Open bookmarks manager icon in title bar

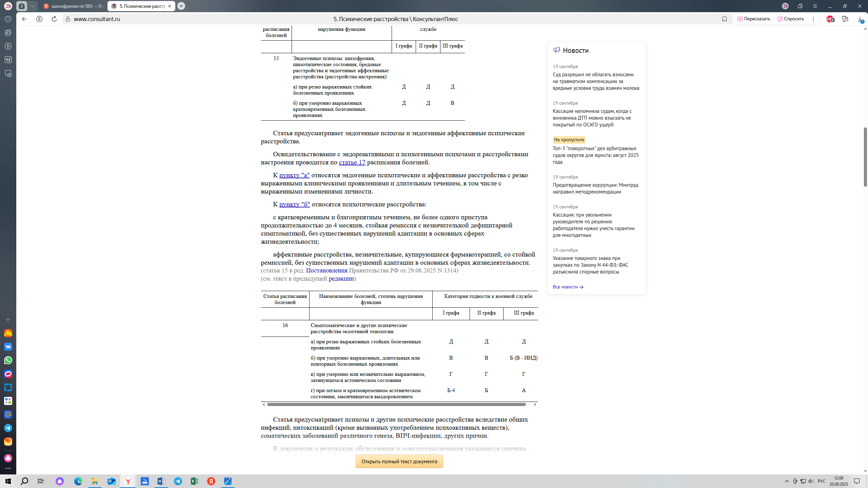pos(800,6)
